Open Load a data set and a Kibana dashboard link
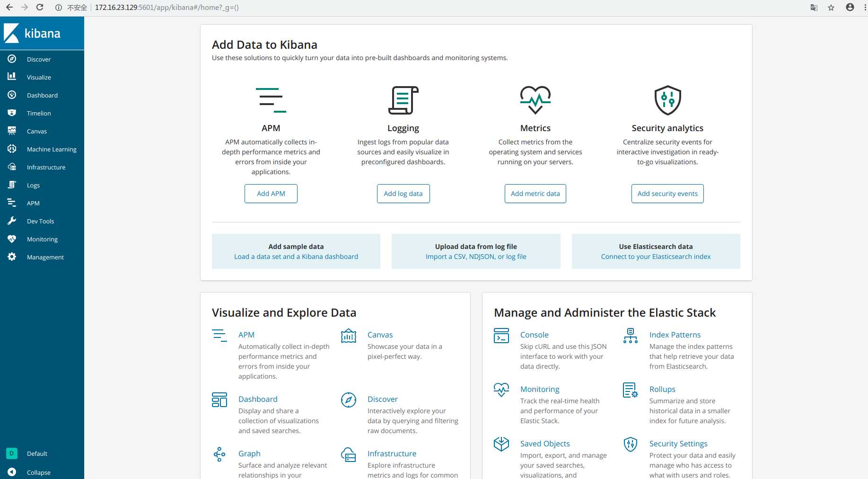Viewport: 868px width, 479px height. [x=296, y=257]
